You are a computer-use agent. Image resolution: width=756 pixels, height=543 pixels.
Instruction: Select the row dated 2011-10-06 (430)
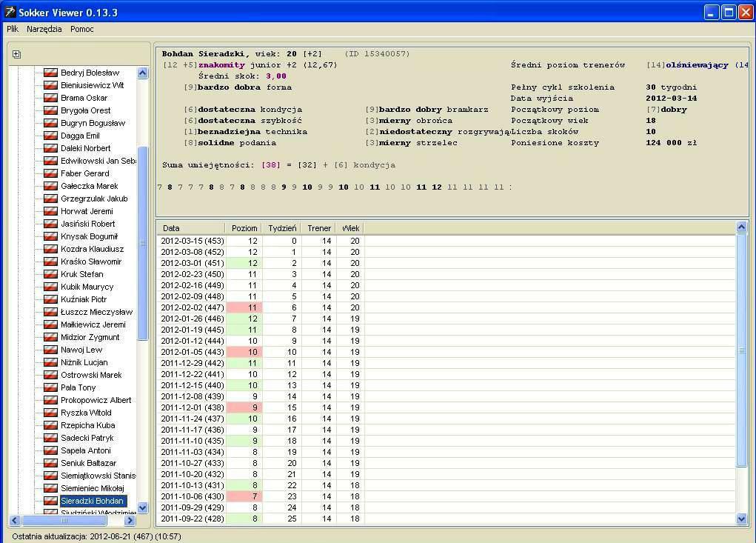tap(446, 496)
